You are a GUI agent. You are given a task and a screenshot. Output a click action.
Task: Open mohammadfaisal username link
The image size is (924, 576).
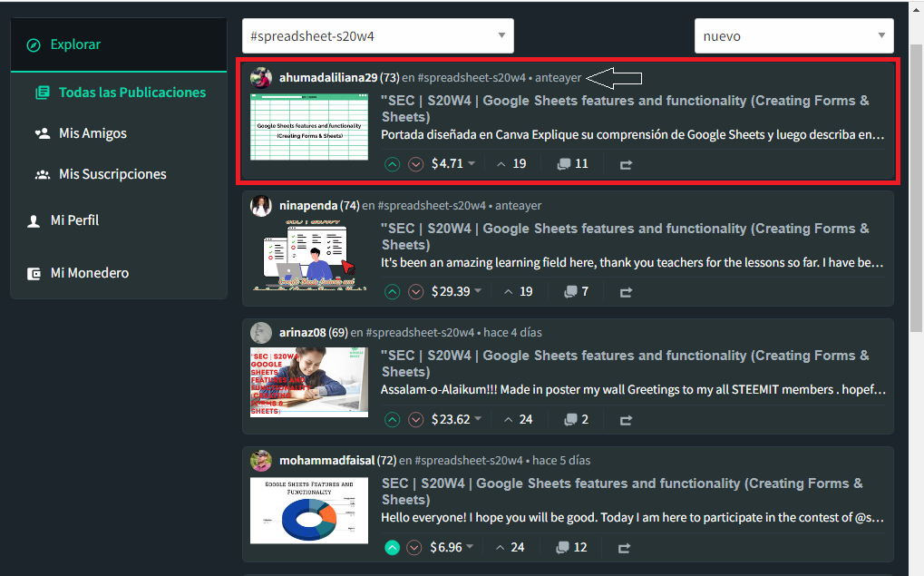(327, 461)
